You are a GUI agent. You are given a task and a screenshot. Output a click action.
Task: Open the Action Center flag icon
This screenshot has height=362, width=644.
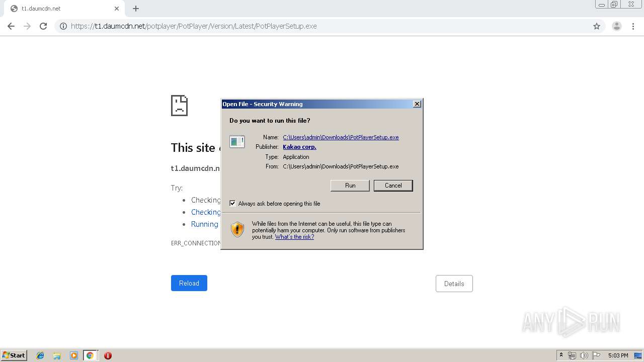click(x=596, y=355)
